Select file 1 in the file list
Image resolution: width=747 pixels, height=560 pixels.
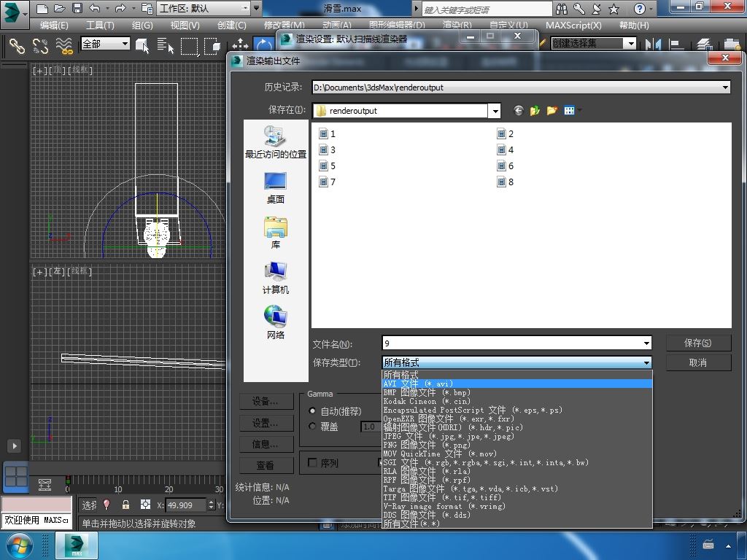(x=328, y=134)
